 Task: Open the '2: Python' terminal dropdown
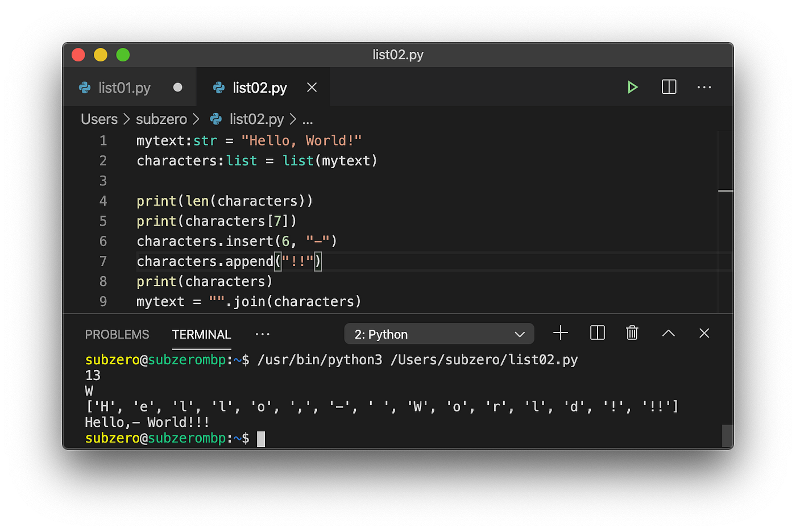tap(439, 334)
